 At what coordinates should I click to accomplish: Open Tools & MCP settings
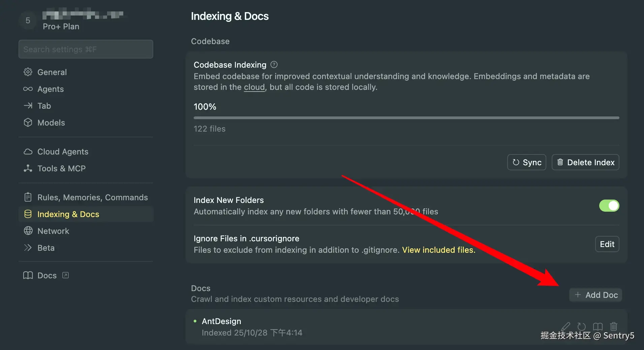coord(61,169)
